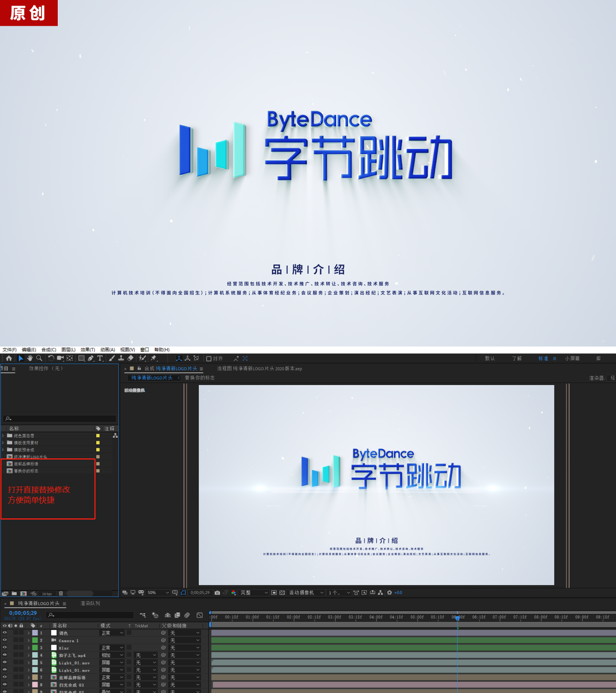Open the 编辑(E) menu
The height and width of the screenshot is (693, 616).
(29, 349)
